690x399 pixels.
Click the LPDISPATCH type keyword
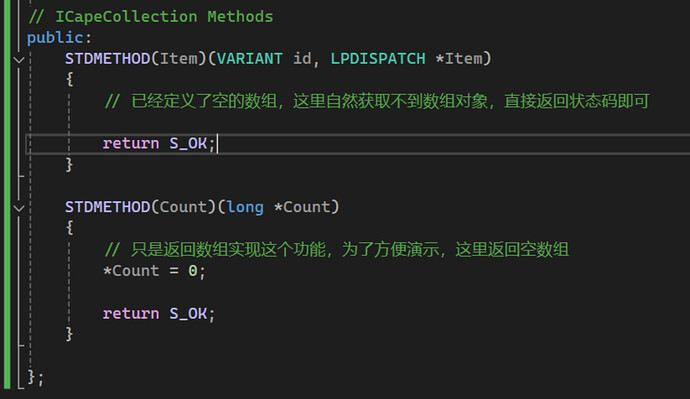click(x=378, y=59)
